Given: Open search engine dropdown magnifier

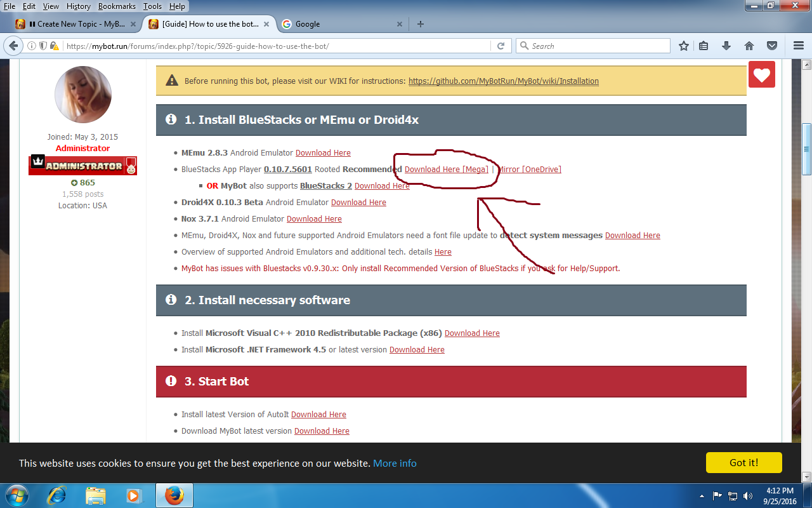Looking at the screenshot, I should click(x=525, y=46).
